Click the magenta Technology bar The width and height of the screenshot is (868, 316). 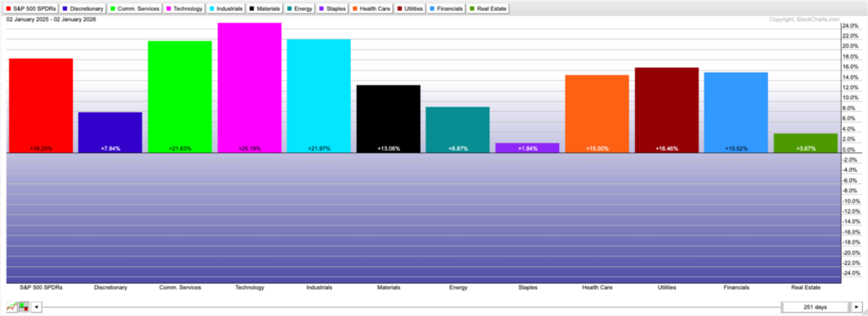click(250, 87)
